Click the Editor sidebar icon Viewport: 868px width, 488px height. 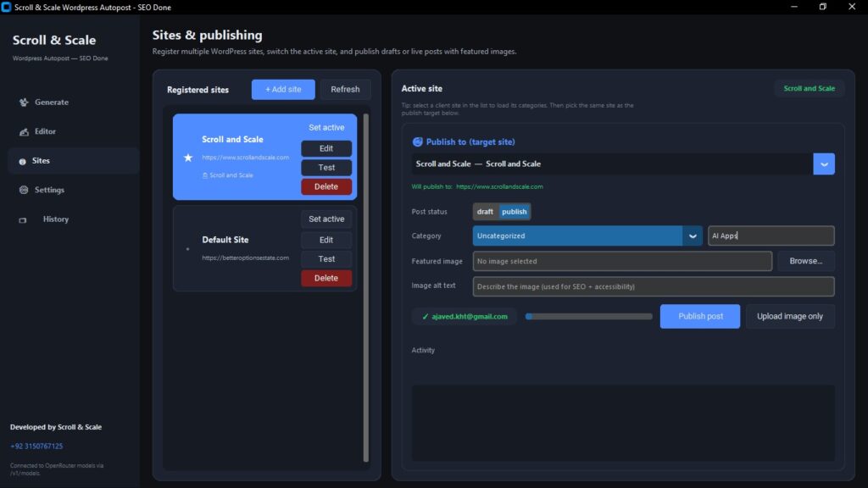(x=24, y=131)
